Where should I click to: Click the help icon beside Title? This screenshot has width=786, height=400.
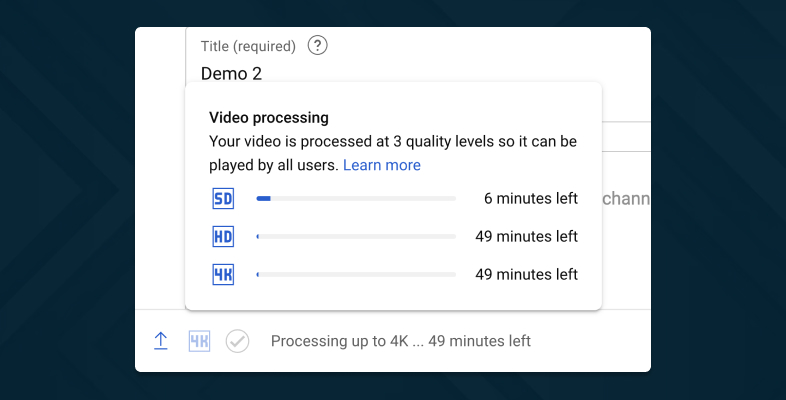(318, 45)
